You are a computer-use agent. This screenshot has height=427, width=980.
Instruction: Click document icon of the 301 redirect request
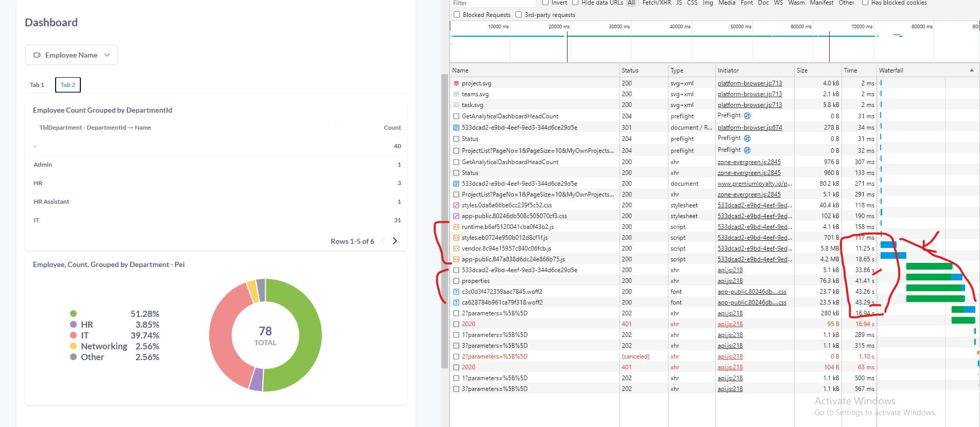(456, 128)
